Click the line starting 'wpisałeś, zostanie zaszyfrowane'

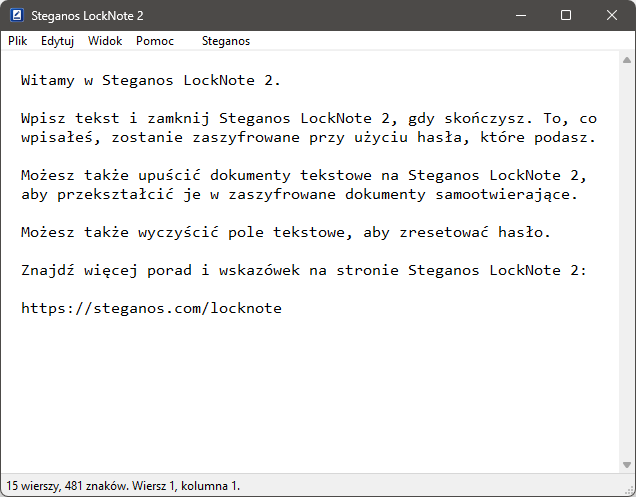pos(308,138)
